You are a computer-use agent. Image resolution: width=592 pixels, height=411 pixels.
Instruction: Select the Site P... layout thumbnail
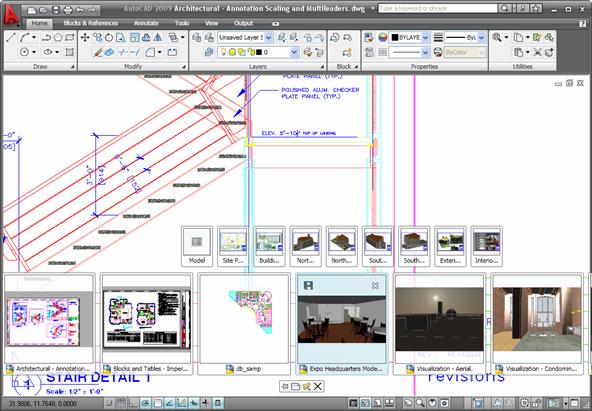click(x=233, y=246)
